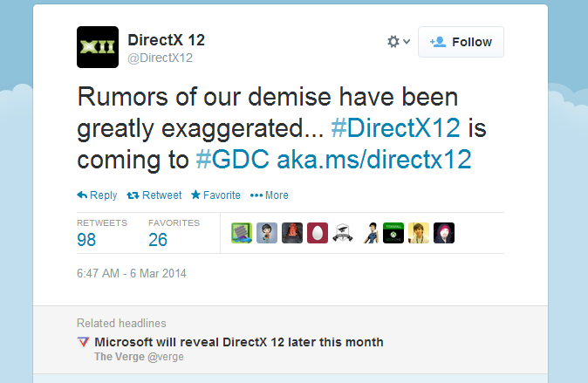The width and height of the screenshot is (588, 383).
Task: Click the 6:47 AM - 6 Mar 2014 timestamp
Action: click(132, 273)
